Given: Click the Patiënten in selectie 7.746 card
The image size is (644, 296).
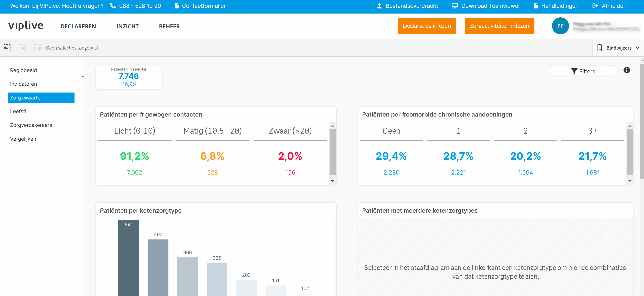Looking at the screenshot, I should 129,77.
